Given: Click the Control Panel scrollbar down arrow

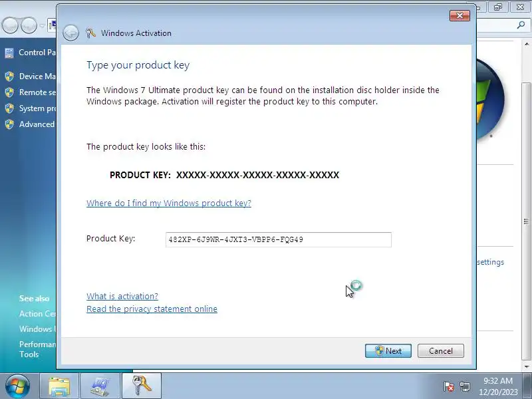Looking at the screenshot, I should tap(526, 367).
